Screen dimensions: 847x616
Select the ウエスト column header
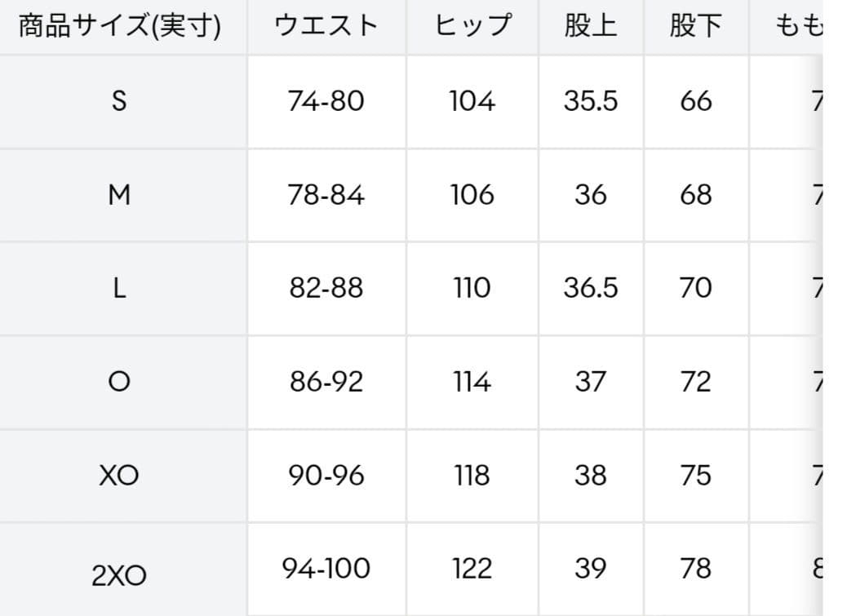[326, 26]
